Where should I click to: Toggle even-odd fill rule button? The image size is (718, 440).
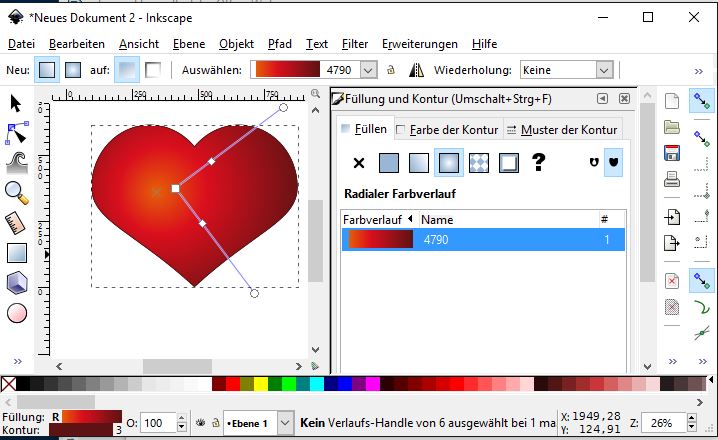(594, 162)
